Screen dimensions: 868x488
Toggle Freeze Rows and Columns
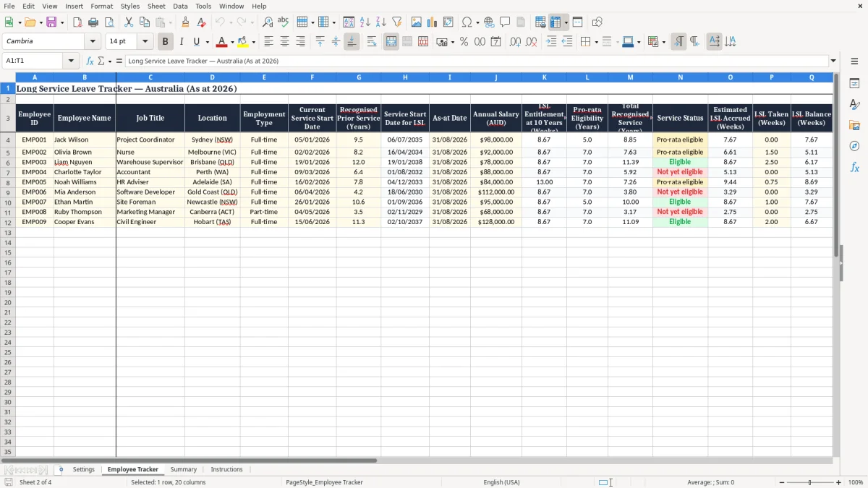click(x=556, y=22)
